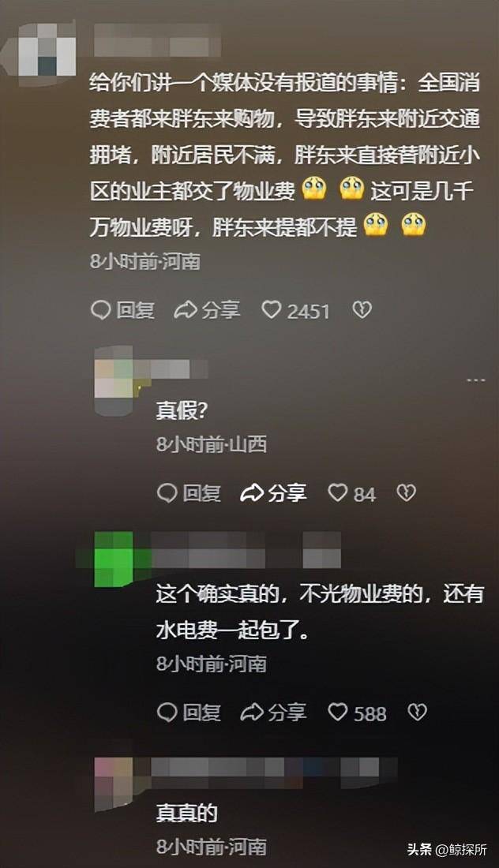Dislike the 真假? comment from 山西
Image resolution: width=499 pixels, height=868 pixels.
[406, 492]
